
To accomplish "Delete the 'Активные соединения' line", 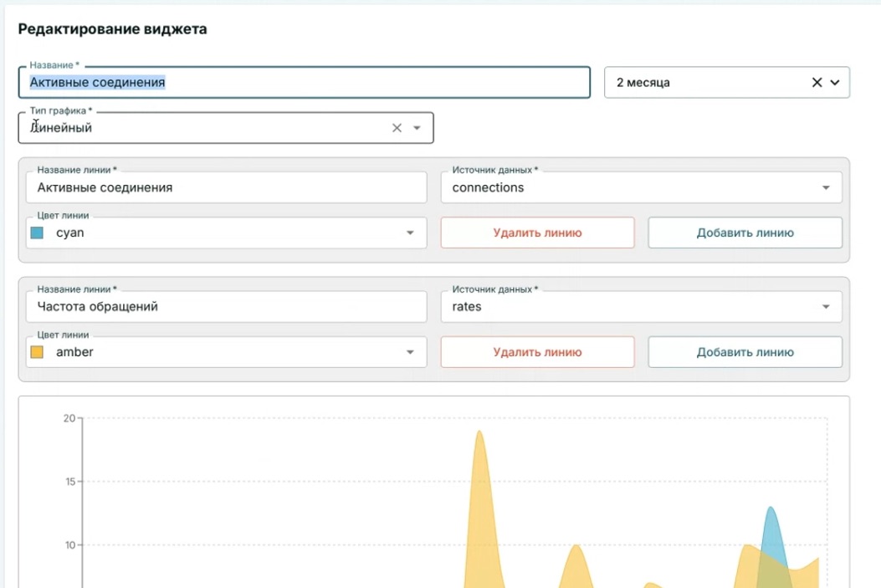I will (538, 233).
